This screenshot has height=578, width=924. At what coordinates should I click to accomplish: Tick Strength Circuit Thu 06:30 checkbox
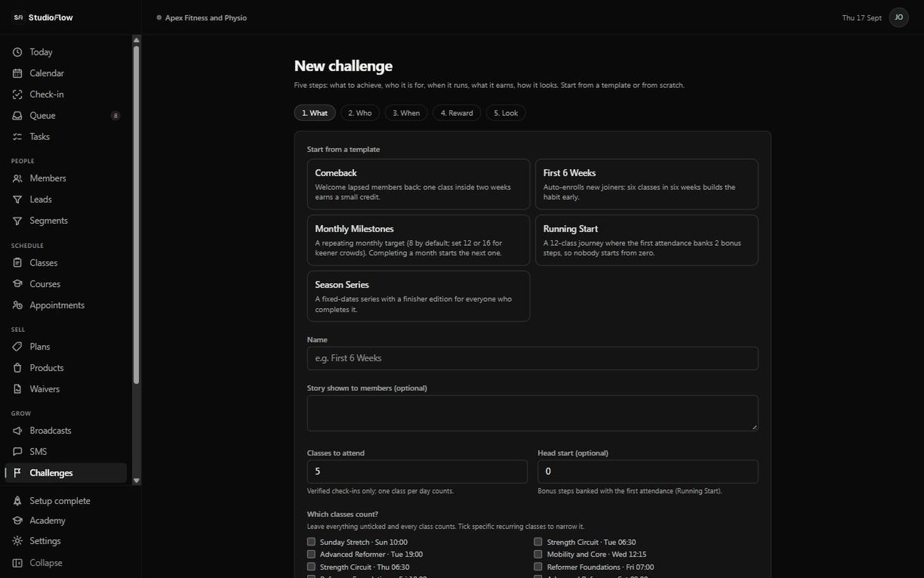coord(311,566)
